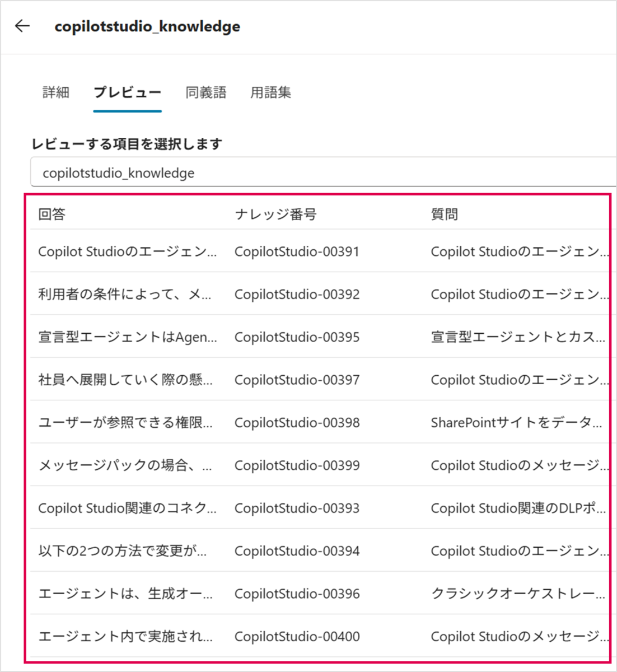
Task: Select cell CopilotStudio-00399
Action: click(x=297, y=465)
